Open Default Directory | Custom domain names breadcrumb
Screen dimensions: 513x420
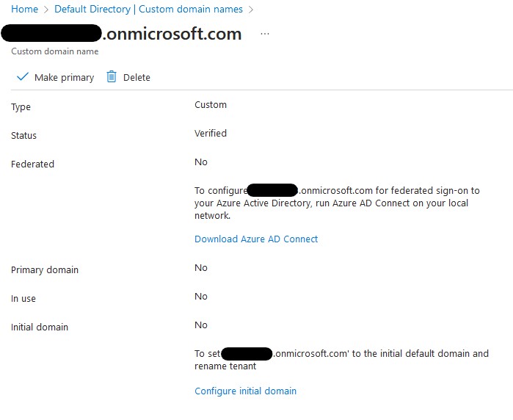coord(149,10)
